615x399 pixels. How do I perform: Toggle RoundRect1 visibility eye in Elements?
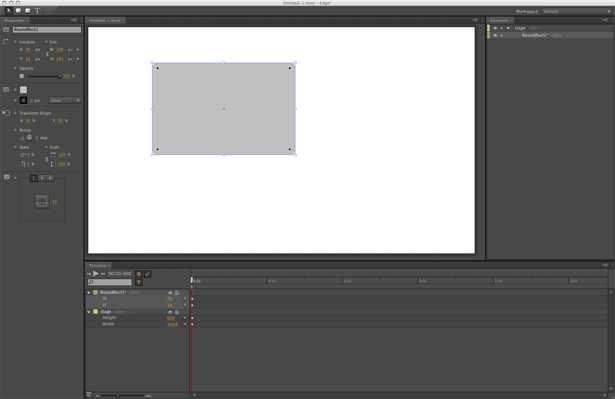point(495,35)
